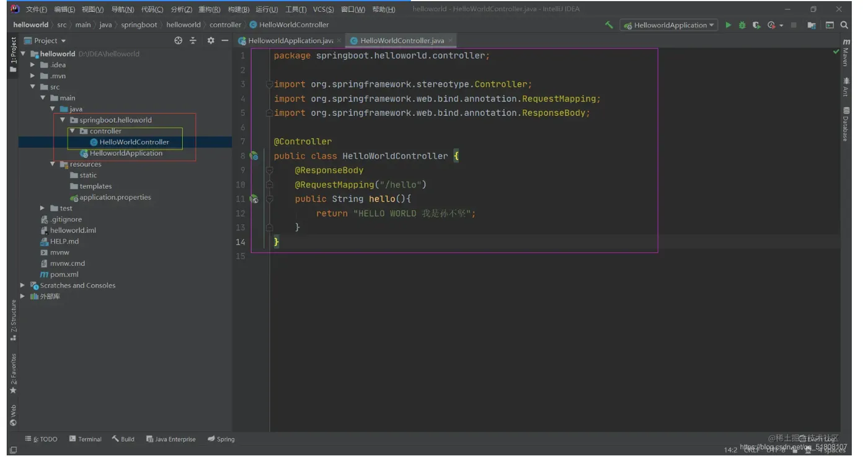The width and height of the screenshot is (868, 461).
Task: Open Java Enterprise tool window
Action: pos(171,439)
